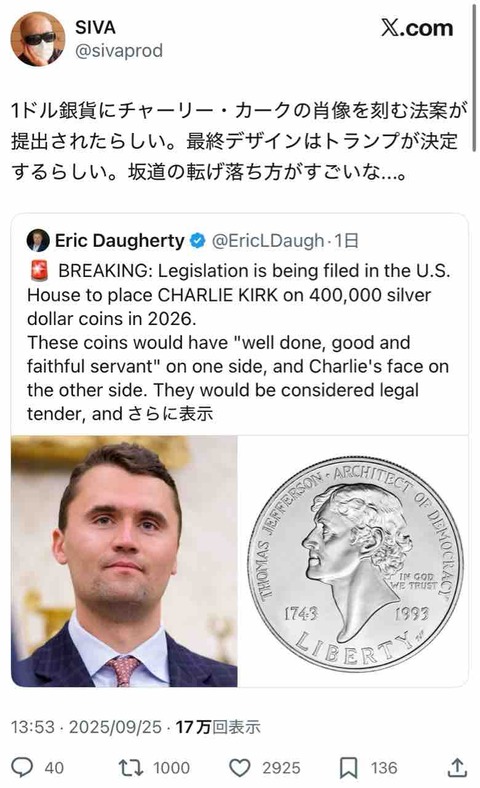Open the 13:53 2025/09/25 timestamp
Image resolution: width=480 pixels, height=788 pixels.
click(x=86, y=727)
